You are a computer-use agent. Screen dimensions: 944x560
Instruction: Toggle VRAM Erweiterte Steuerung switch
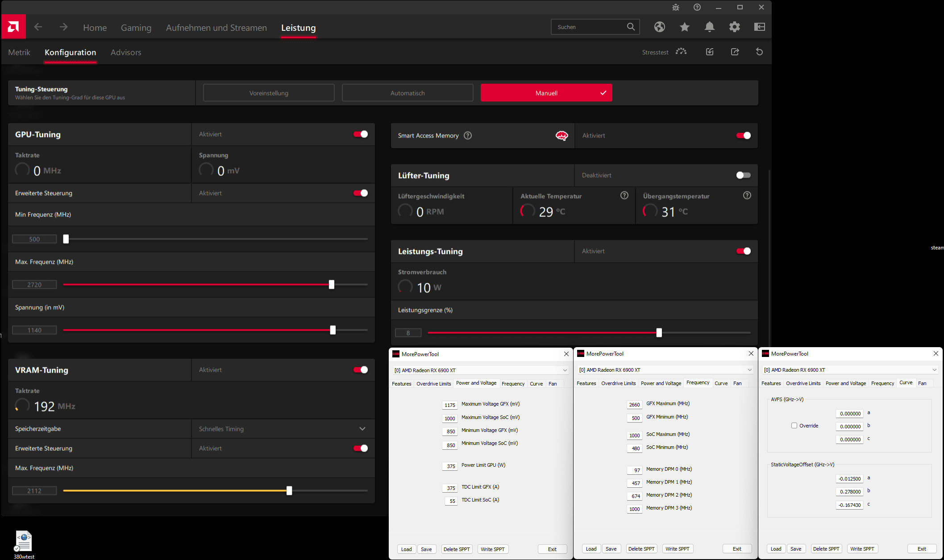(361, 448)
